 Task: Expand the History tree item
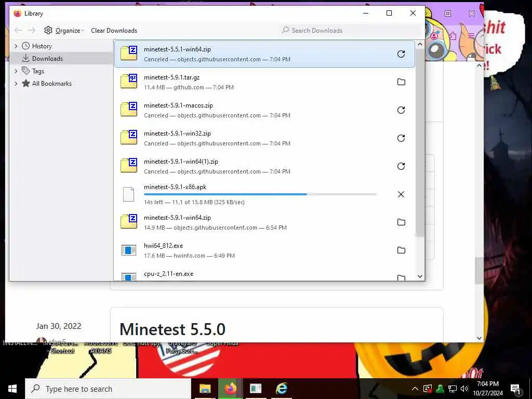point(16,46)
